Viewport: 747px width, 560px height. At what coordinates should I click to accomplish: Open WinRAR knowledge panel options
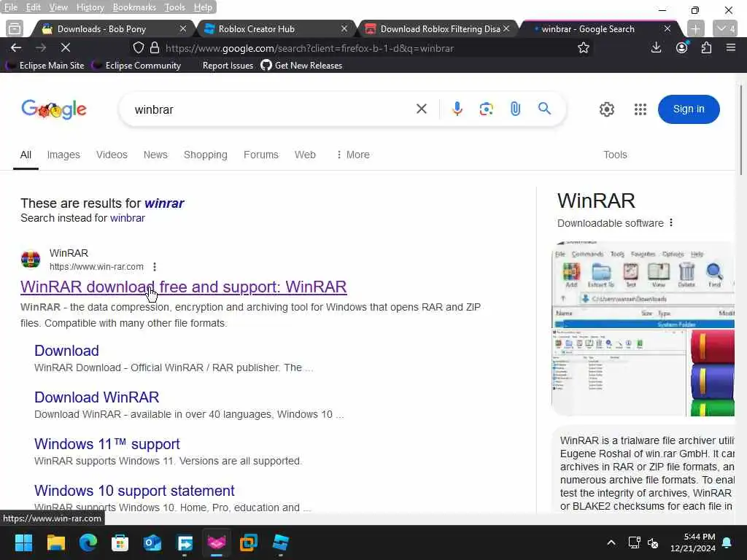point(671,222)
